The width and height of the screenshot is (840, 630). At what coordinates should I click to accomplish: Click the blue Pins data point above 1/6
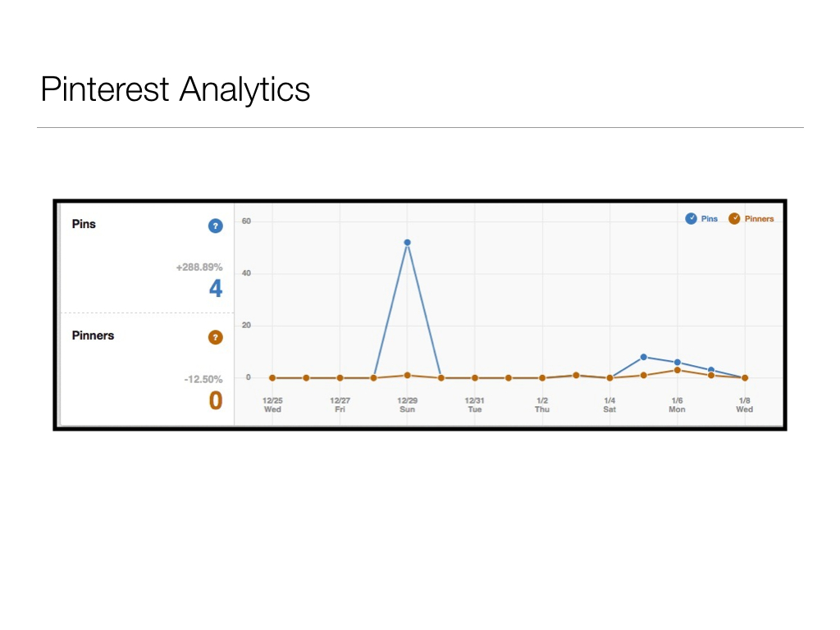(x=677, y=363)
